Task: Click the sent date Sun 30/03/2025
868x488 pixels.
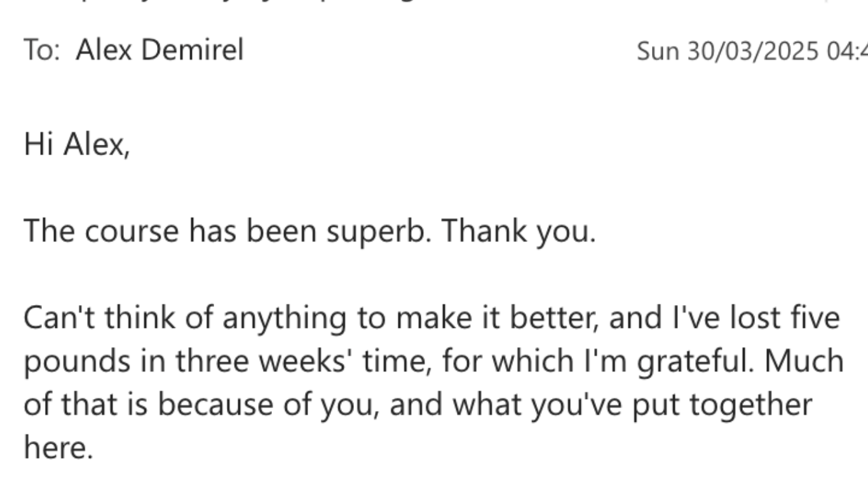Action: coord(728,50)
